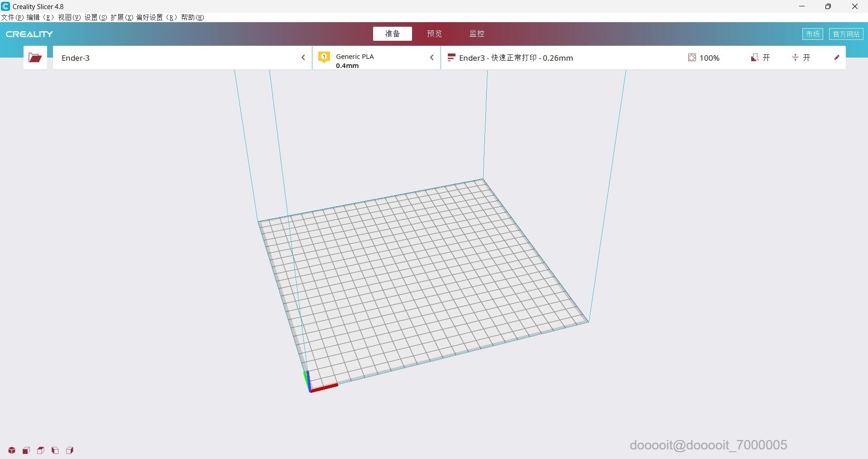868x459 pixels.
Task: Open the 偏好设置 menu
Action: (157, 17)
